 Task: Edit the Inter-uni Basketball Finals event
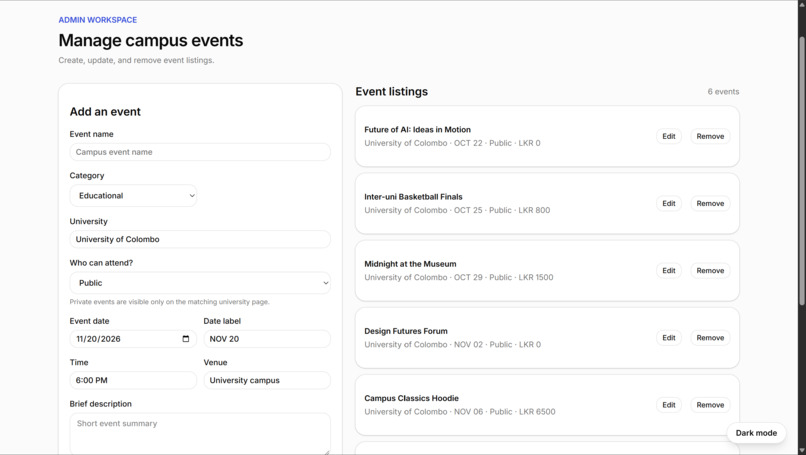669,204
